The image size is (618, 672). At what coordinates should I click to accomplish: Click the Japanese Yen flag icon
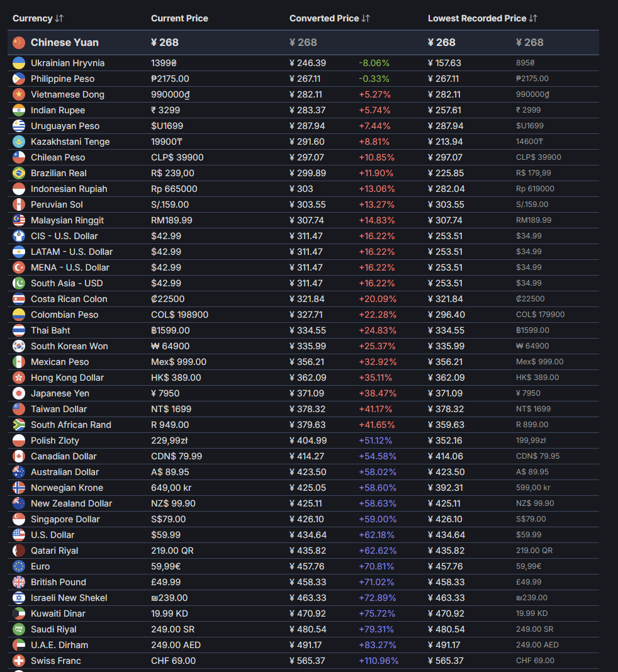(x=19, y=393)
